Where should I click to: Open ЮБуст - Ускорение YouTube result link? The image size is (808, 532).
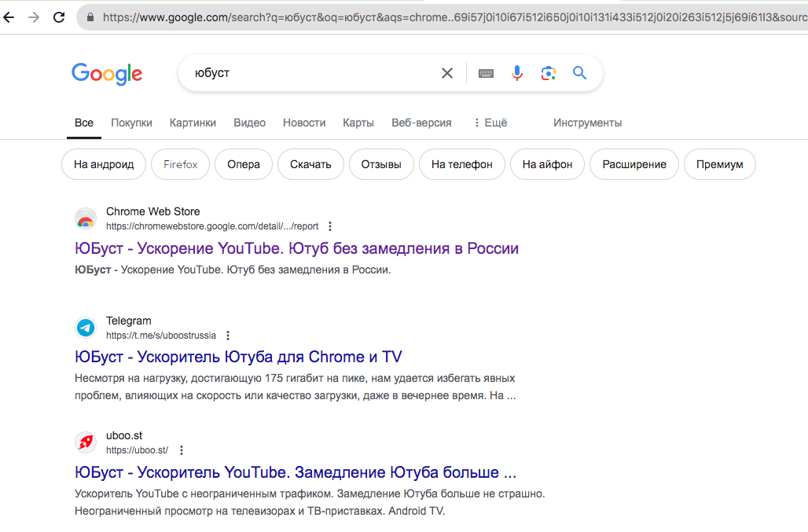(x=296, y=248)
